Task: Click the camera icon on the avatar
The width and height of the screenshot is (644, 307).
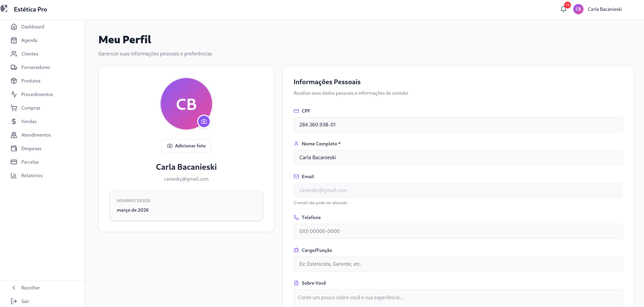Action: 204,121
